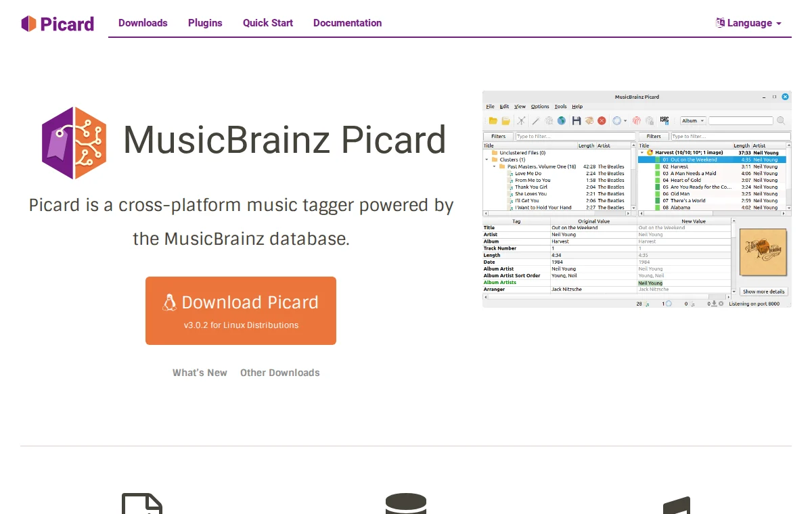Click the MusicBrainz Picard application screenshot

637,200
